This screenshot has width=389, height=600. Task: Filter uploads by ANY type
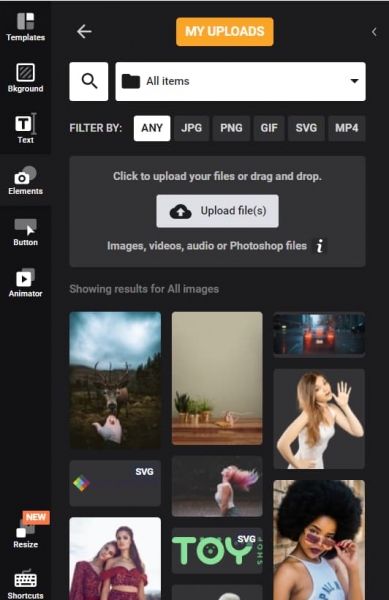[152, 128]
